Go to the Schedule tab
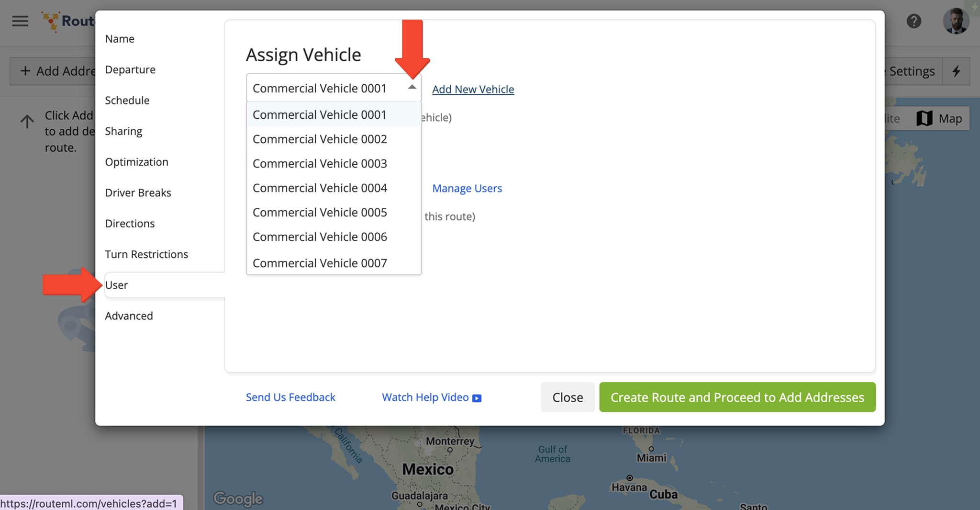 click(x=127, y=100)
